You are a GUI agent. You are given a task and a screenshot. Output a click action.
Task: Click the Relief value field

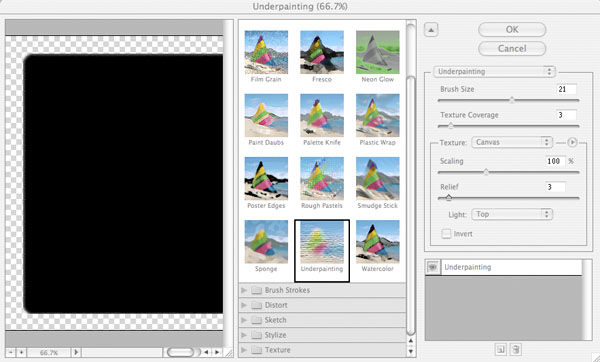556,187
